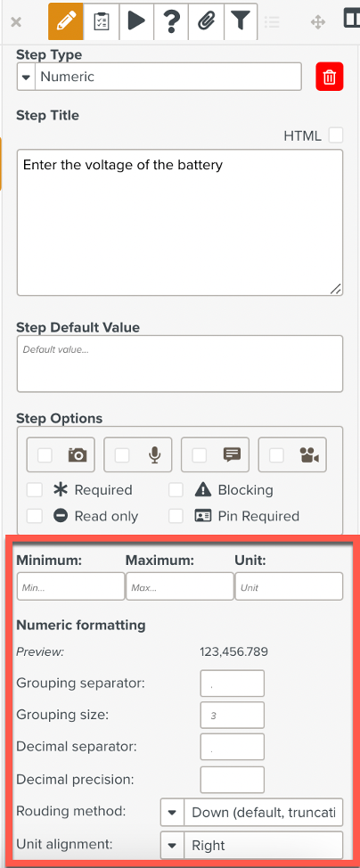Click the Decimal precision field
Screen dimensions: 360x868
point(232,780)
